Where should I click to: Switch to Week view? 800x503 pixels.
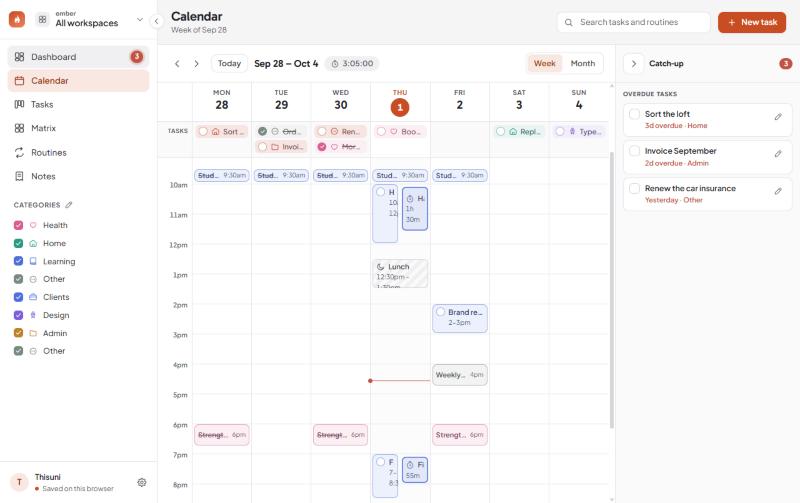click(x=544, y=63)
